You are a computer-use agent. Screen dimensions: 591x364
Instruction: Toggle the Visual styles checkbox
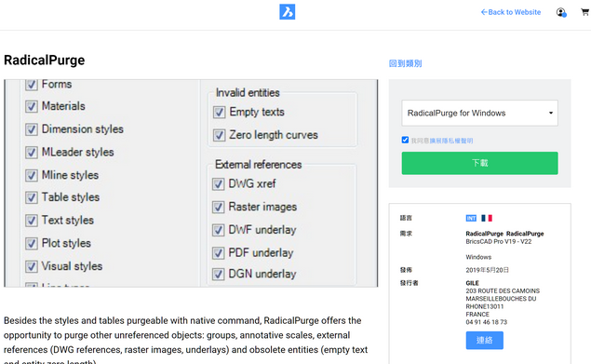32,266
